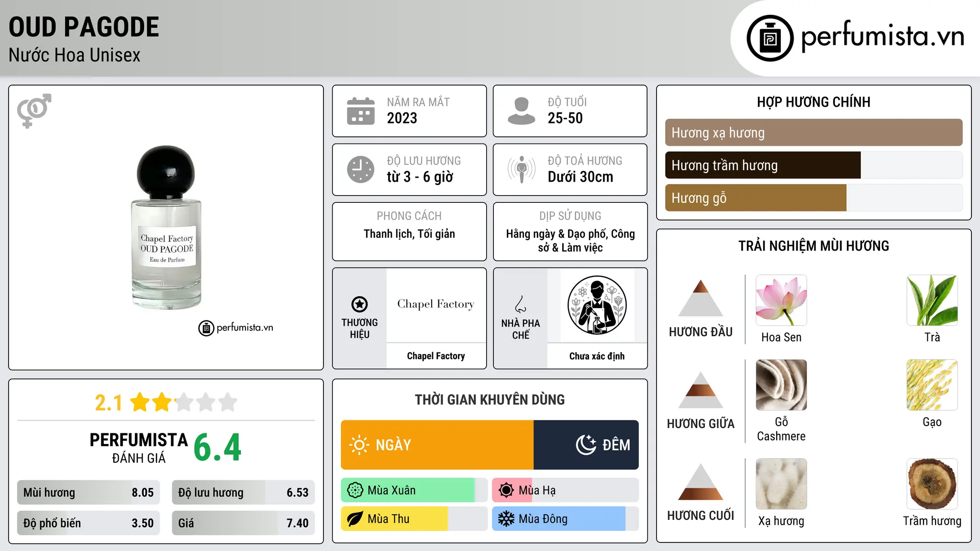Screen dimensions: 980x551
Task: Click the sun icon for Mùa Hạ
Action: click(x=506, y=490)
